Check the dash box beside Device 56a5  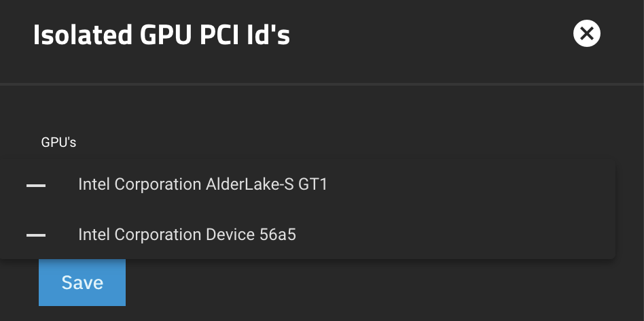coord(36,235)
